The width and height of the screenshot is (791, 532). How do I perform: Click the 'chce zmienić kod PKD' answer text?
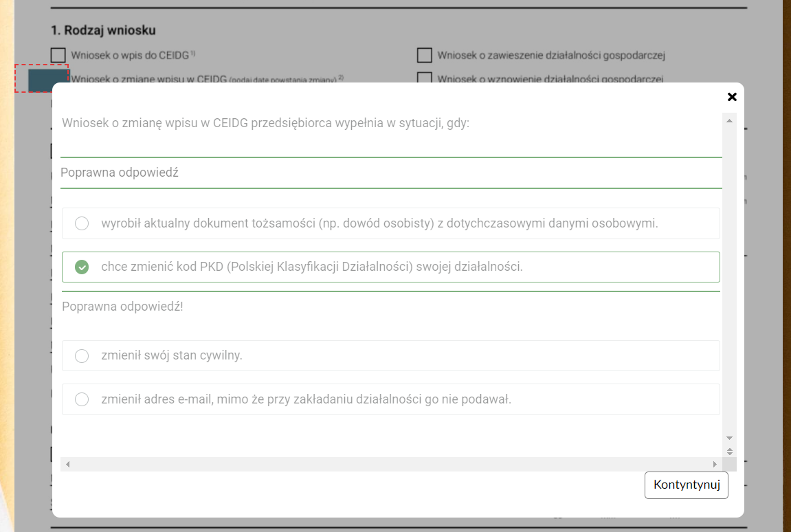click(312, 267)
